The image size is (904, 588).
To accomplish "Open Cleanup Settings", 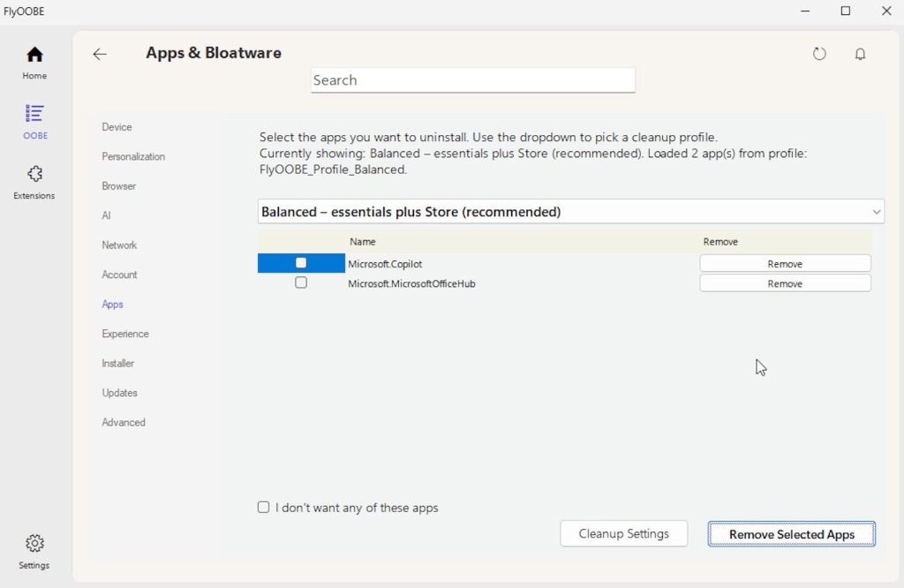I will (623, 533).
